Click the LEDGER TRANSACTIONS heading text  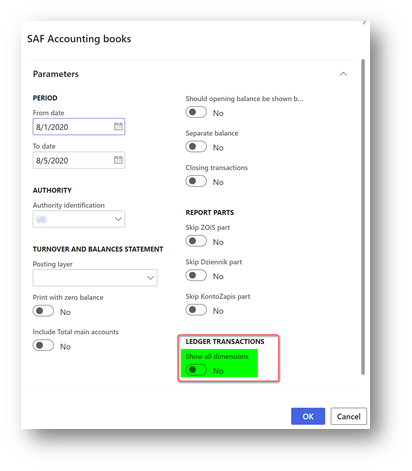225,342
